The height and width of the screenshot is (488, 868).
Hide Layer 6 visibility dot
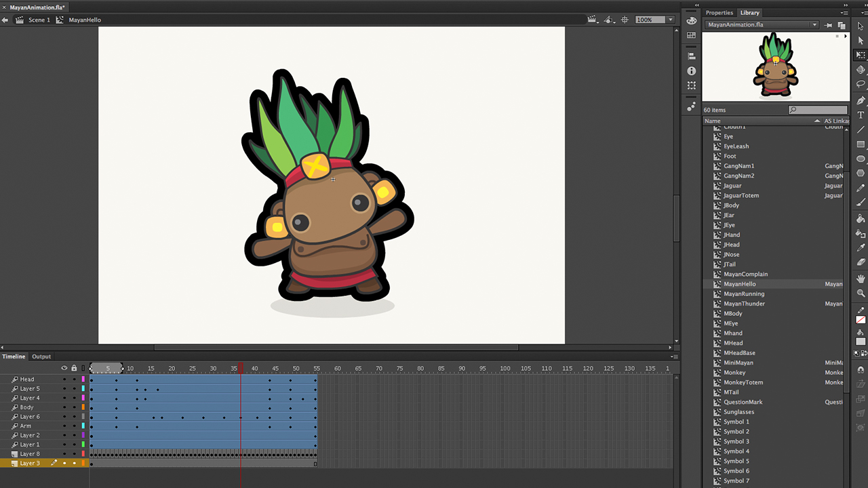tap(64, 417)
